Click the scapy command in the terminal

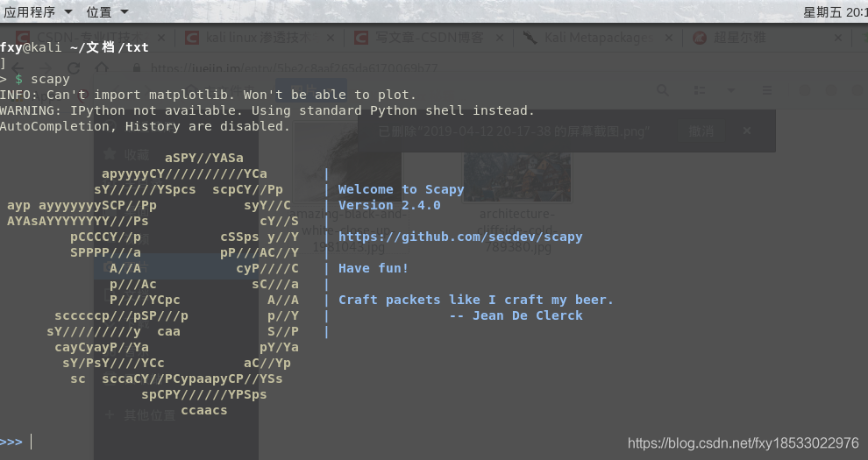pyautogui.click(x=50, y=79)
